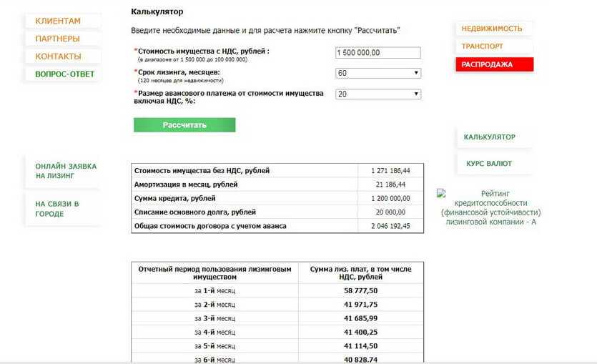
Task: Open НА СВЯЗИ В ГОРОДЕ link
Action: 57,209
